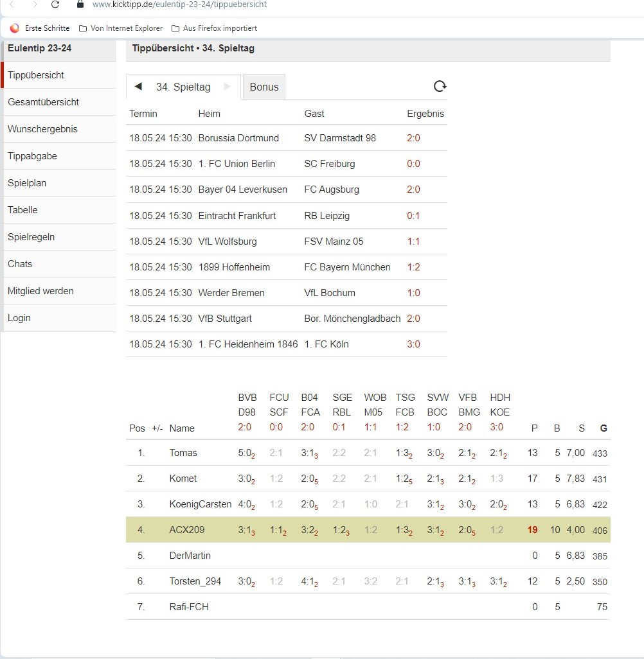
Task: Select the 1. FC Union Berlin match row
Action: pyautogui.click(x=287, y=164)
